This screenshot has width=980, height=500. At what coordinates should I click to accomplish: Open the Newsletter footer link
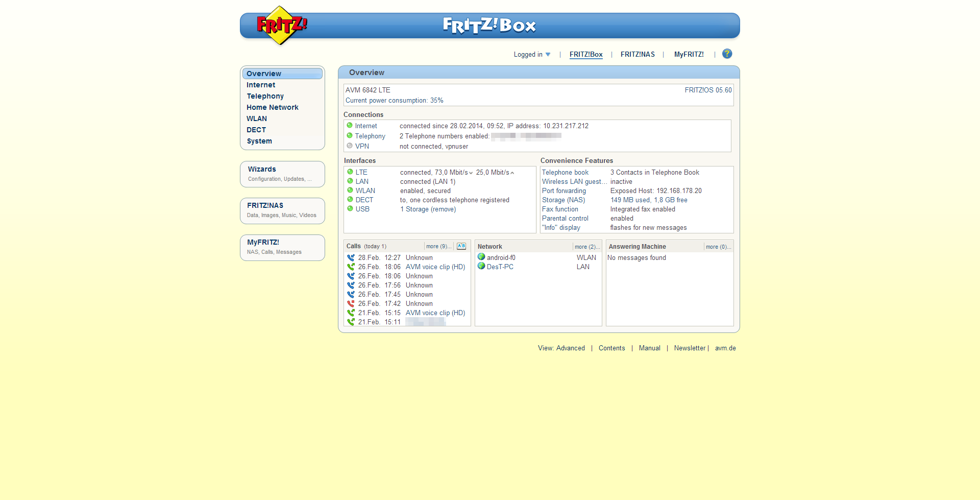coord(690,348)
